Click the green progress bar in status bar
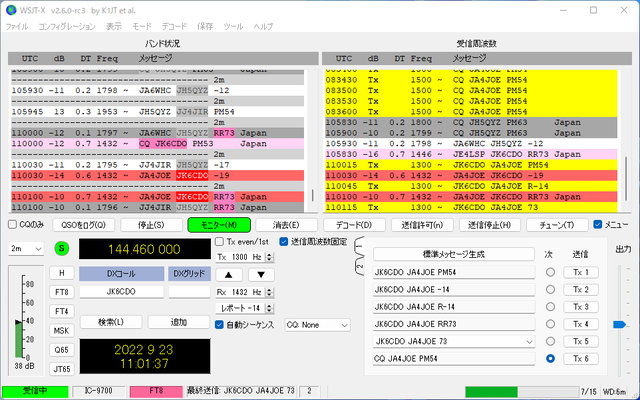This screenshot has height=400, width=640. tap(491, 392)
